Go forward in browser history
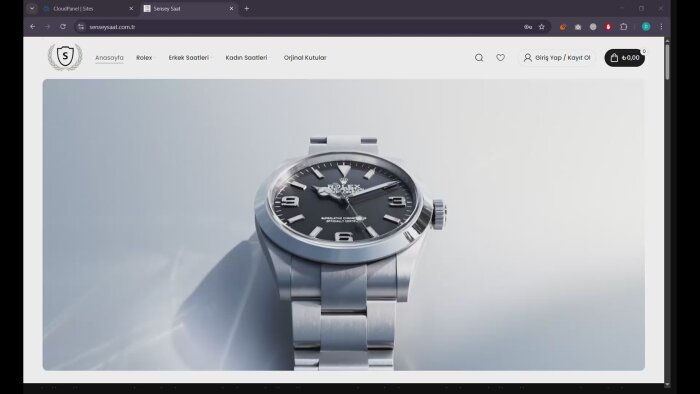 48,27
